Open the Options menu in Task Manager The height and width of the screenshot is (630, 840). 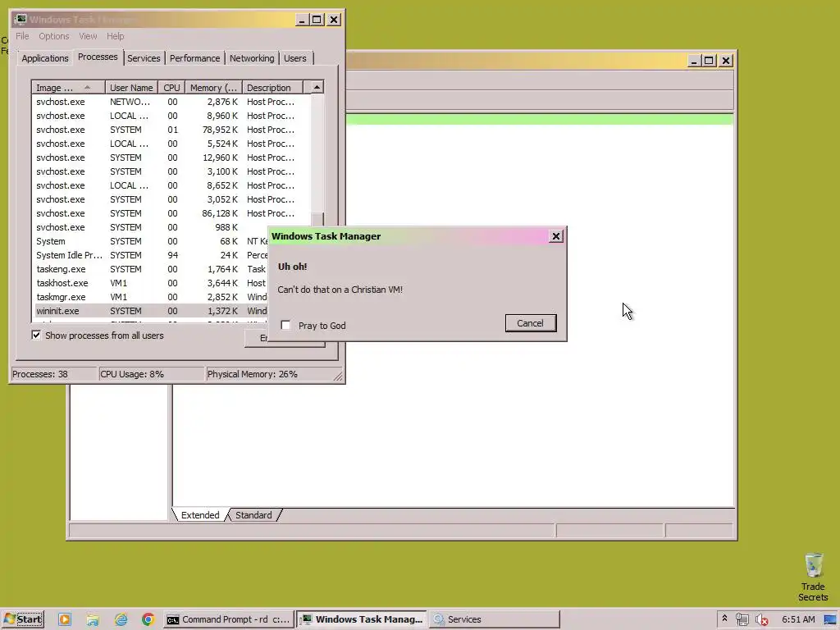point(53,36)
